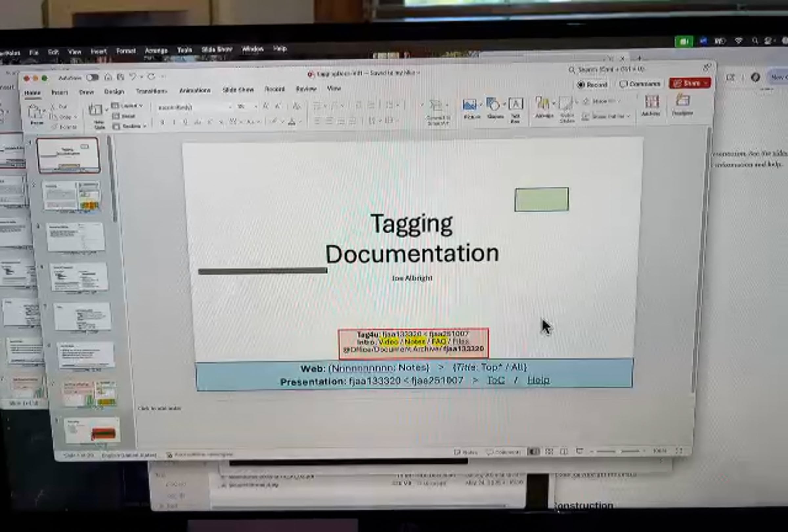Expand the Share button dropdown
Image resolution: width=788 pixels, height=532 pixels.
tap(706, 83)
